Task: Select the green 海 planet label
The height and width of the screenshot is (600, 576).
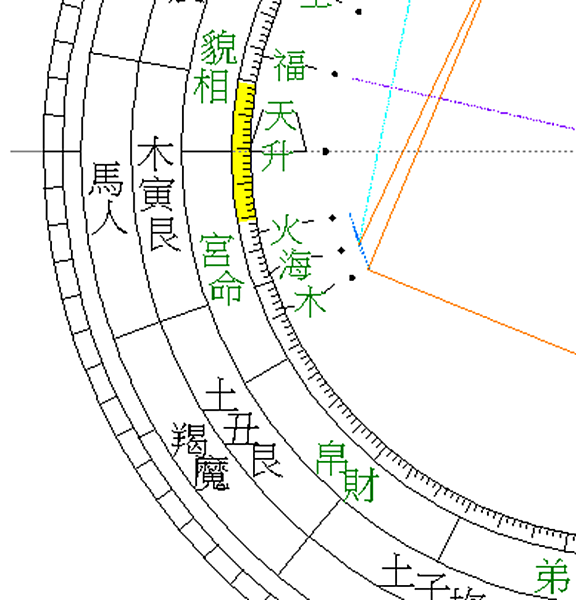Action: click(295, 263)
